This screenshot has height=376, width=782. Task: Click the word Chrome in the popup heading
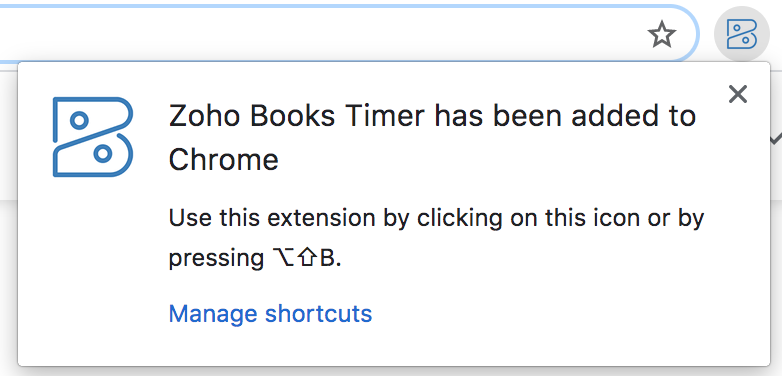click(223, 160)
